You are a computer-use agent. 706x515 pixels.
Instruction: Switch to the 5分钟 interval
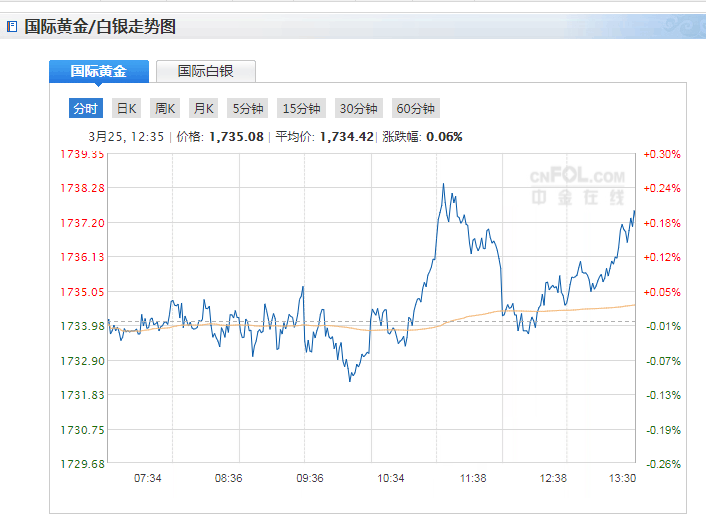click(x=248, y=108)
